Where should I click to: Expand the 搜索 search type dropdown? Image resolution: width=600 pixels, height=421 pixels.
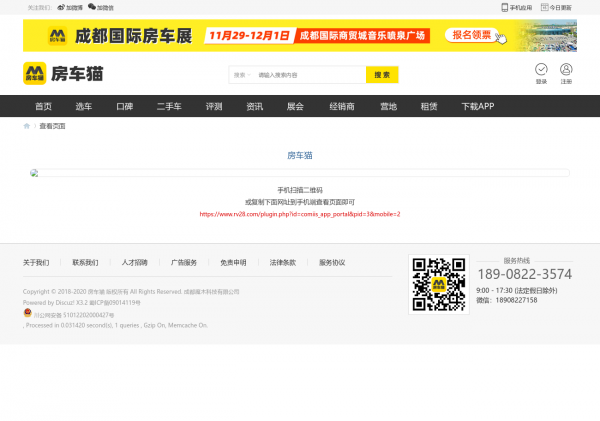[x=241, y=75]
